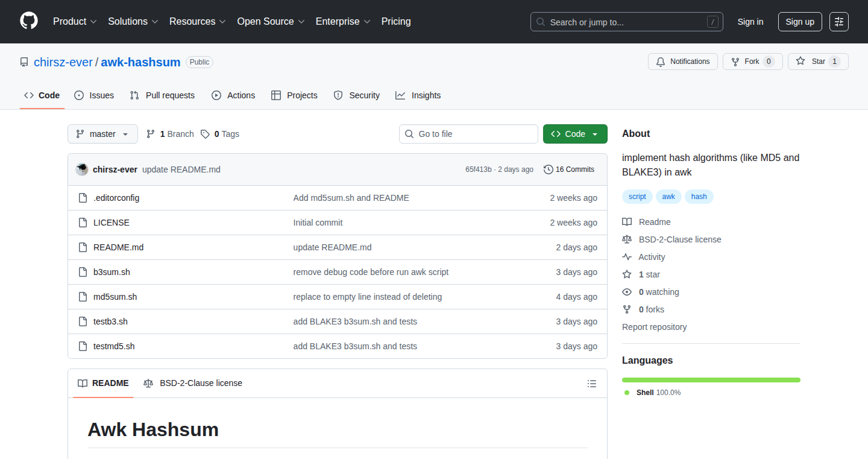The height and width of the screenshot is (459, 868).
Task: Open the chirsz-ever owner link in the breadcrumb
Action: [x=63, y=62]
